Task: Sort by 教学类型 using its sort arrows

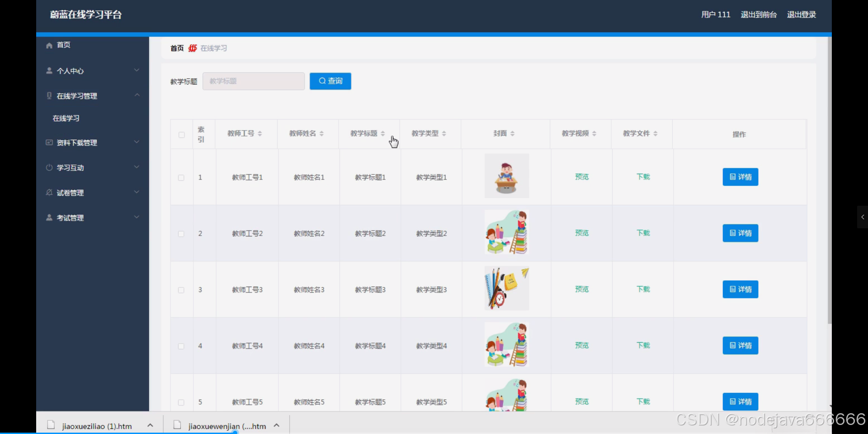Action: point(444,133)
